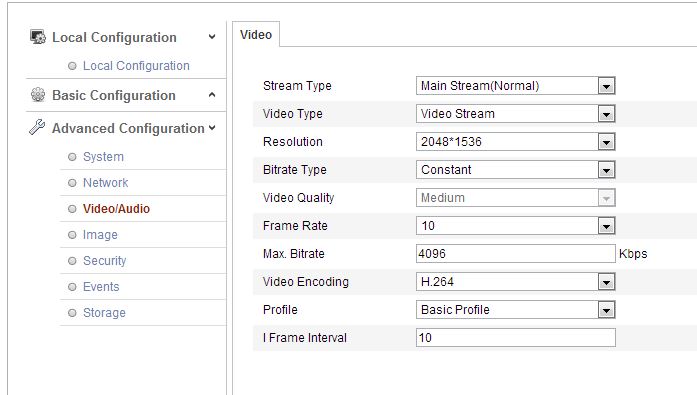Image resolution: width=697 pixels, height=395 pixels.
Task: Go to the System settings page
Action: click(x=103, y=156)
